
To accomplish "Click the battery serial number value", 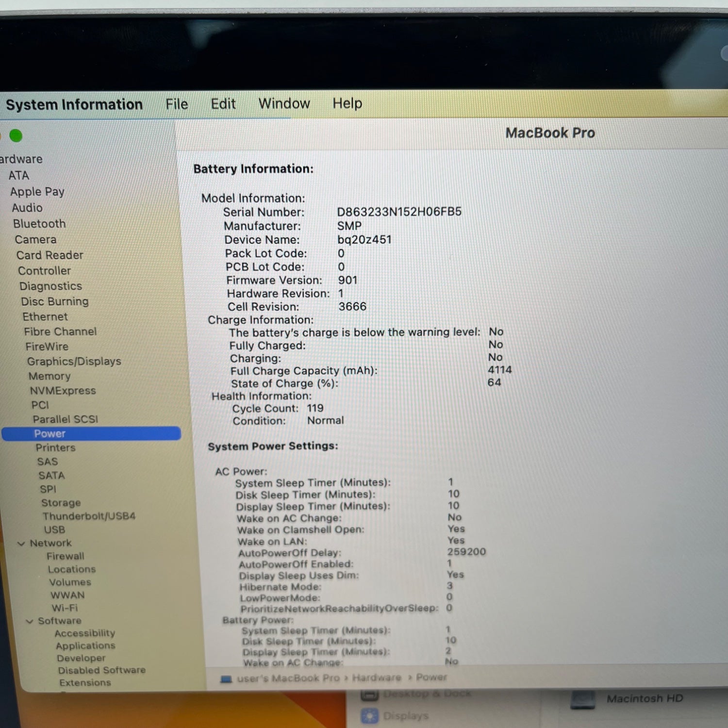I will 399,212.
